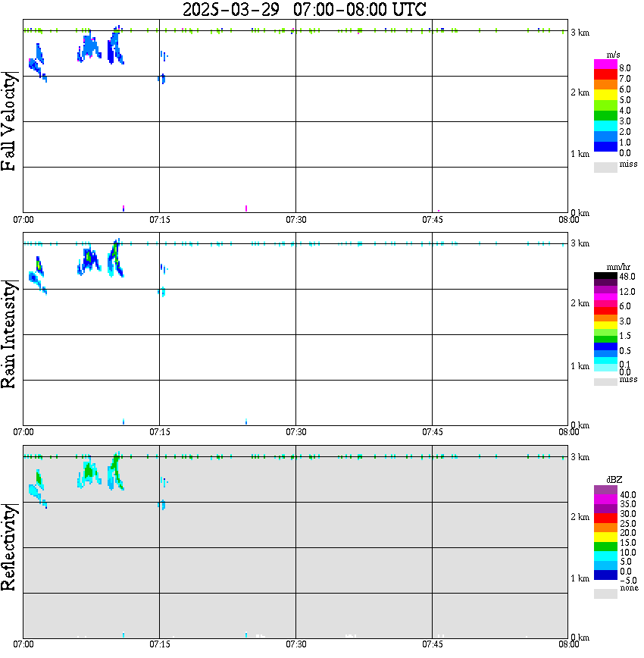Image resolution: width=644 pixels, height=658 pixels.
Task: Click the '07:00' tick under the Rain Intensity panel
Action: click(x=23, y=432)
